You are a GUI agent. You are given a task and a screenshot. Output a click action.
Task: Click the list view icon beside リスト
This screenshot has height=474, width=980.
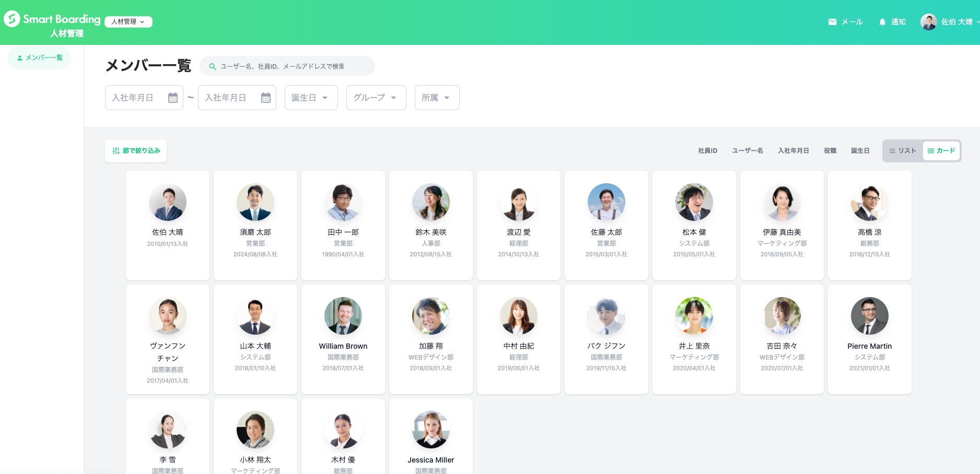[892, 151]
